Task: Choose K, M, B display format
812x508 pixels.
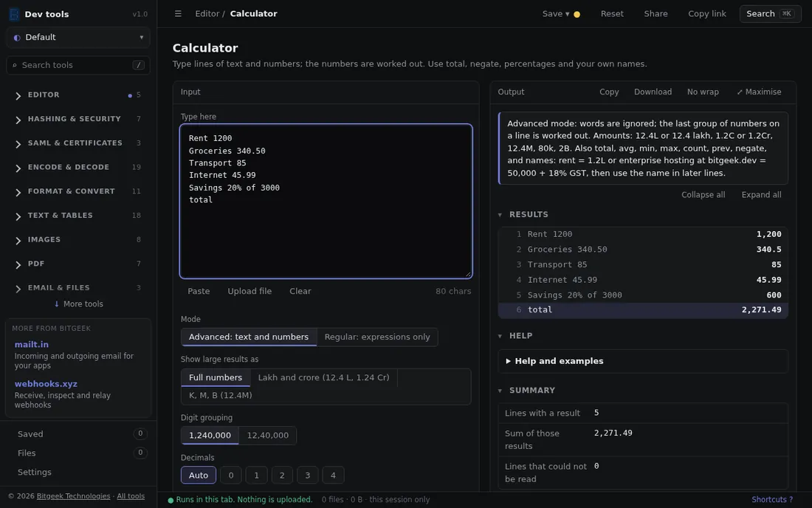Action: click(221, 396)
